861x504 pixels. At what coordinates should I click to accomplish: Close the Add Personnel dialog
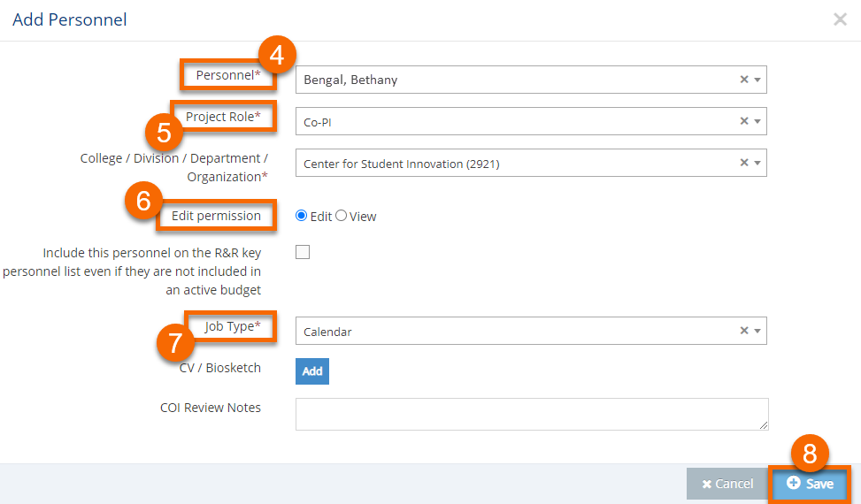click(840, 19)
